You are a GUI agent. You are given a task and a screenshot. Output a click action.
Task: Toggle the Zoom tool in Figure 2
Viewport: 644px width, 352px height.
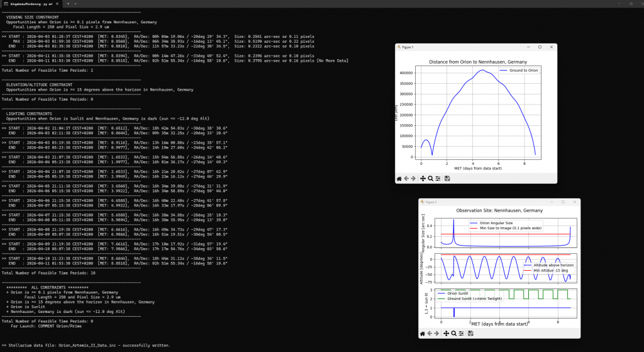453,333
